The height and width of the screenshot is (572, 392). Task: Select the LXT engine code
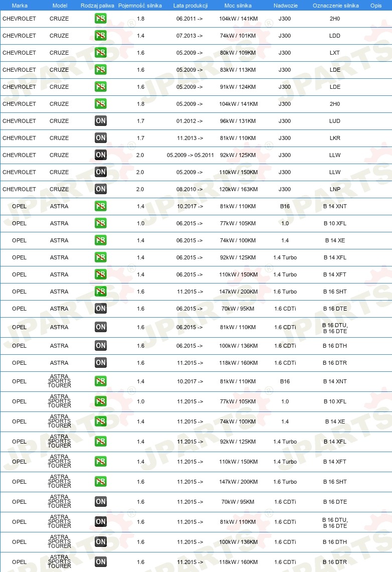(x=334, y=53)
